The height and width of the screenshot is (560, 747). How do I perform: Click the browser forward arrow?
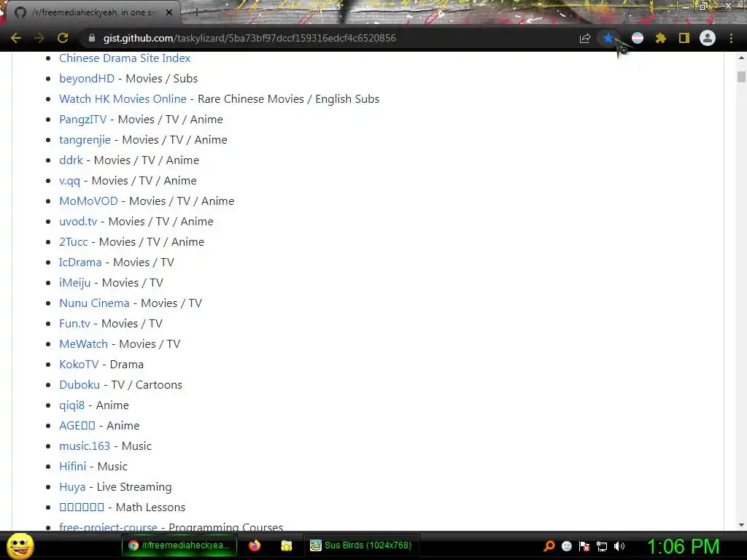(x=39, y=38)
